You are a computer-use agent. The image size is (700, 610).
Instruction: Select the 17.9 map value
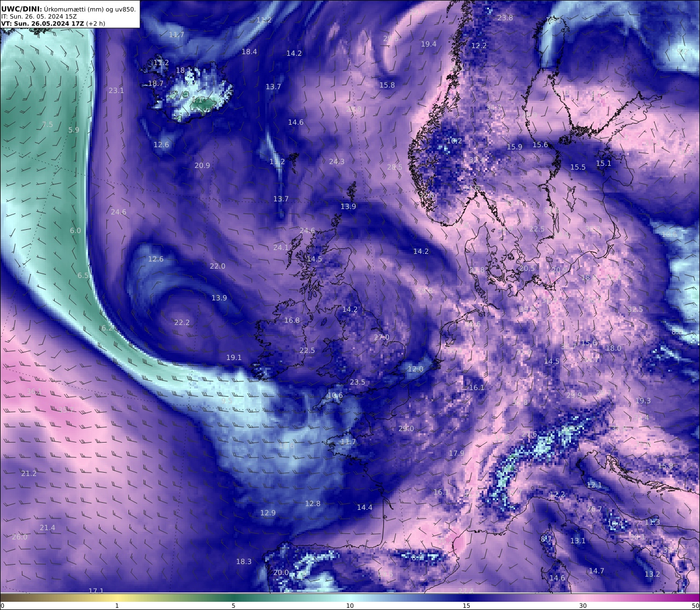pos(457,454)
